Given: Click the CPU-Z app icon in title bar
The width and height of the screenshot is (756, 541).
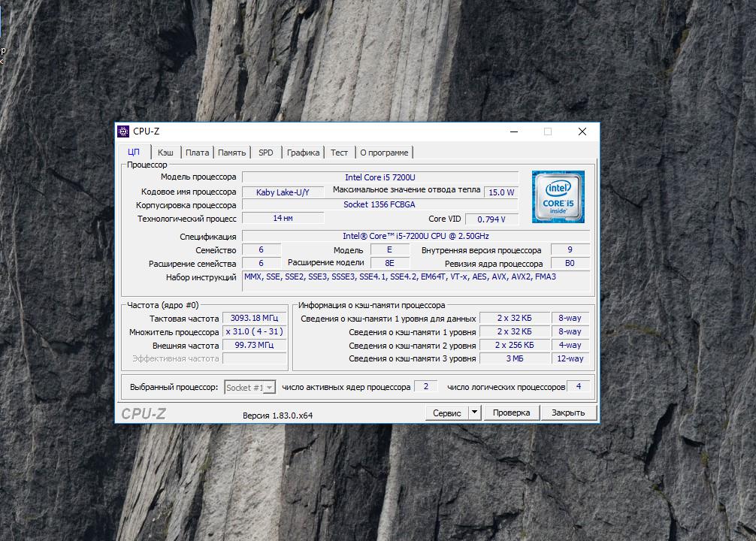Looking at the screenshot, I should coord(123,131).
